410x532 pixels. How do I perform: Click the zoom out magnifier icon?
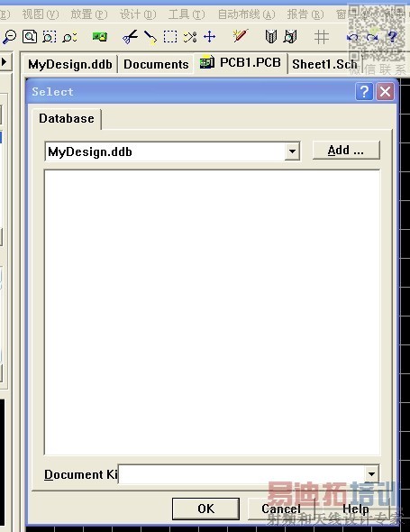click(x=9, y=36)
